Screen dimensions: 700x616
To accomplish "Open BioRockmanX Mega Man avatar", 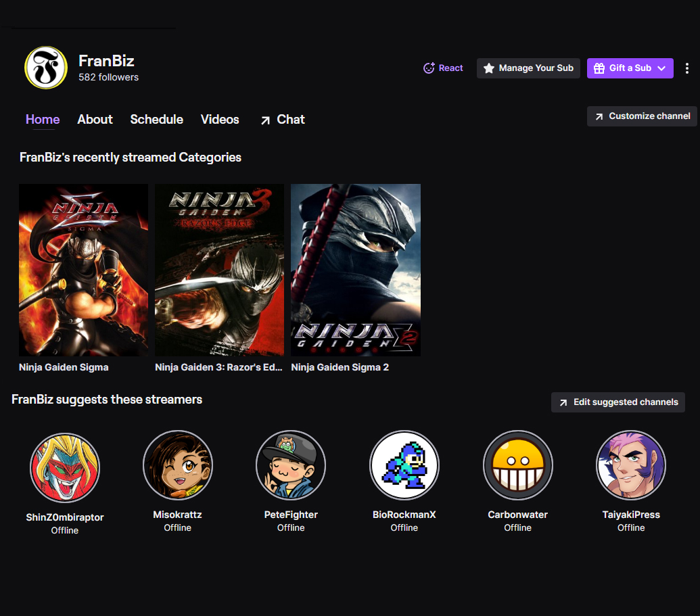I will coord(404,465).
